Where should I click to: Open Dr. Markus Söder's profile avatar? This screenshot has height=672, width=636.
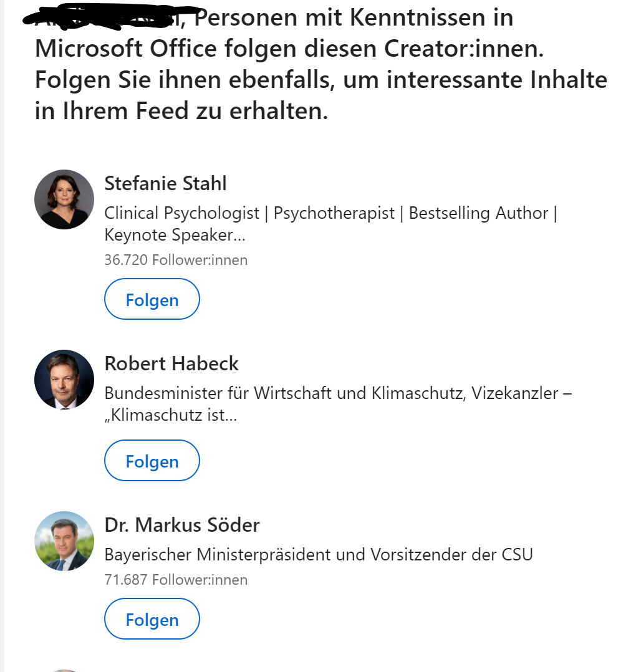tap(64, 541)
